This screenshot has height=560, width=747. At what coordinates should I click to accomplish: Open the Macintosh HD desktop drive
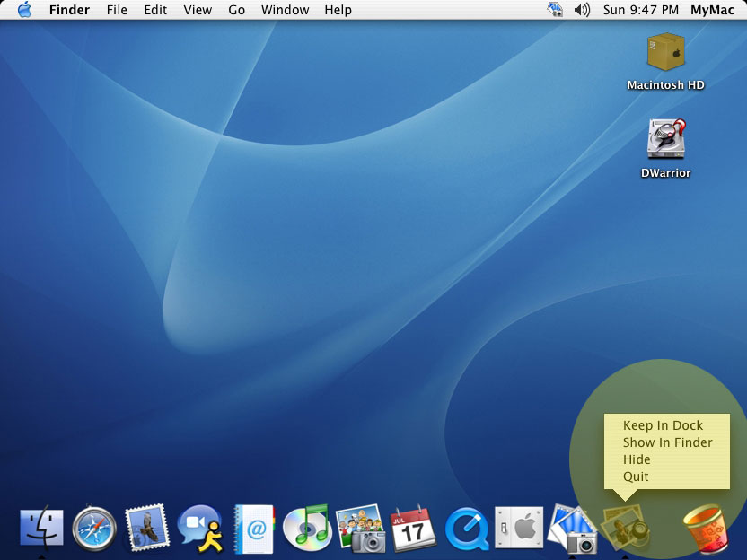tap(665, 52)
